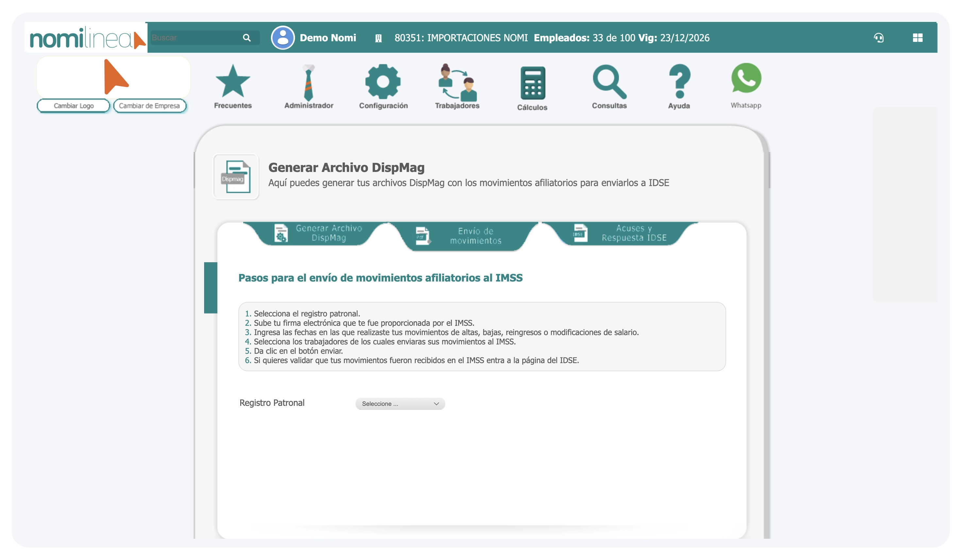
Task: Open the apps grid icon top right
Action: click(918, 38)
